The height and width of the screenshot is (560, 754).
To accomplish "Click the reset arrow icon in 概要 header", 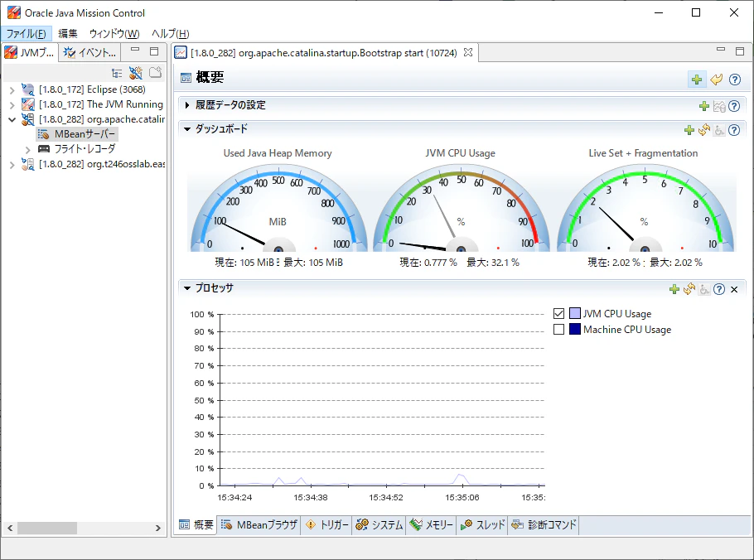I will (717, 80).
